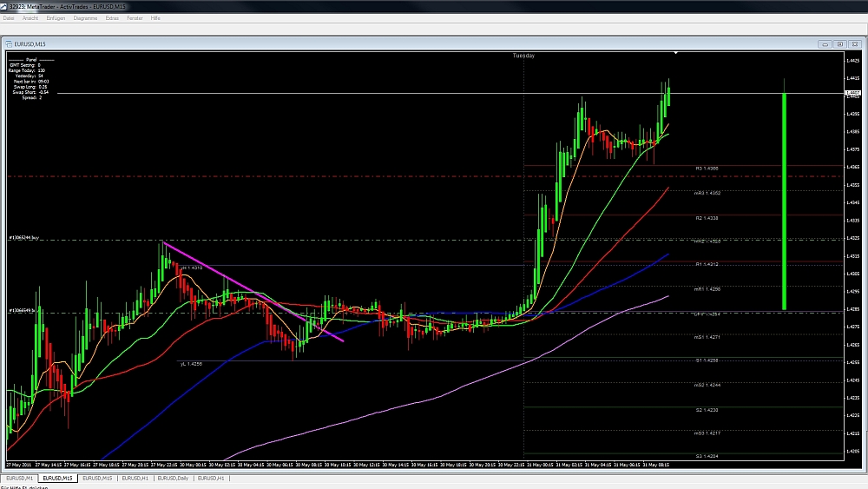Click the chart shift triangle marker at top

point(676,53)
